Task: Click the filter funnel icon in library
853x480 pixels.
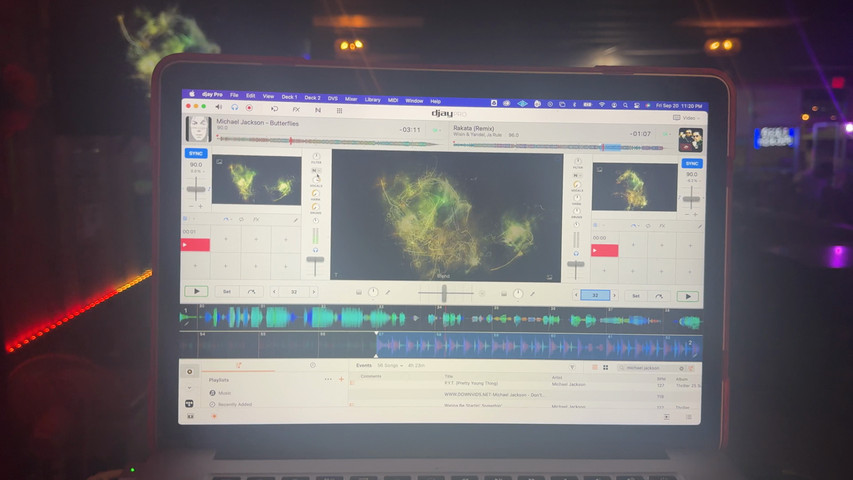Action: pyautogui.click(x=572, y=367)
